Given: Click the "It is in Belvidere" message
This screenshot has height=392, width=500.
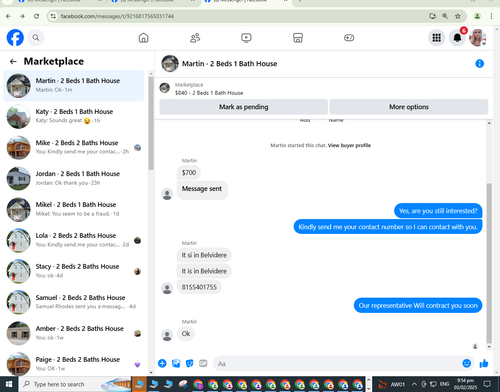Looking at the screenshot, I should click(204, 271).
